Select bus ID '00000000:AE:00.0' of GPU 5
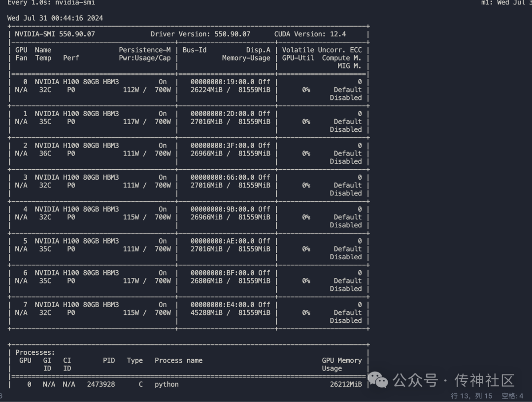The width and height of the screenshot is (532, 402). [x=222, y=241]
